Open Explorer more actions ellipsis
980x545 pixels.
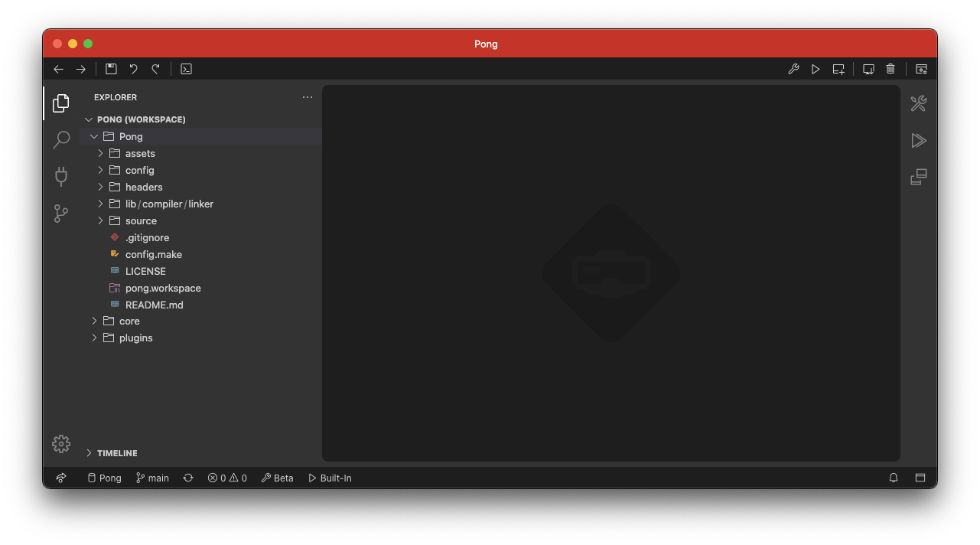click(x=308, y=97)
